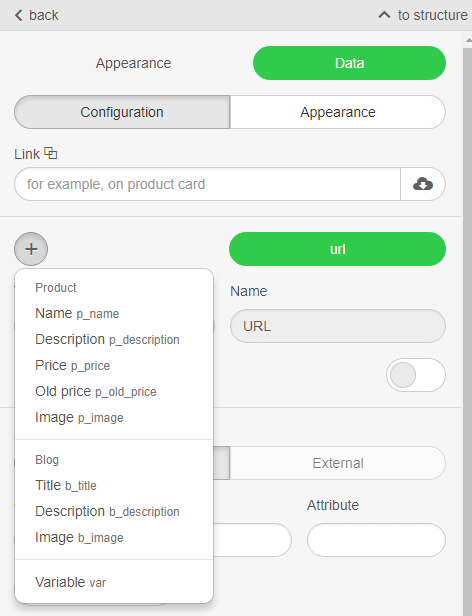Select the Appearance segment beside Configuration

pos(338,112)
